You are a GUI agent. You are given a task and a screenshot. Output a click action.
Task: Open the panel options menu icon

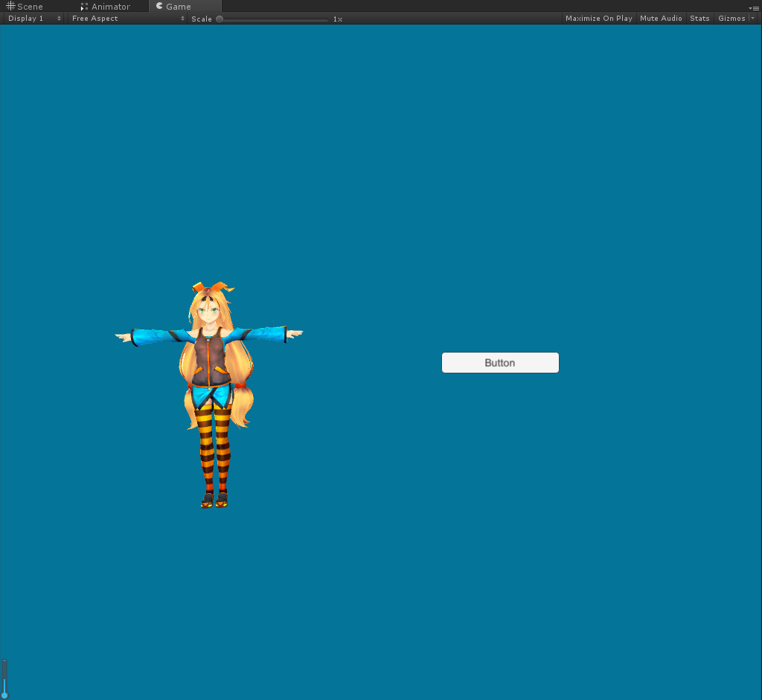coord(755,7)
